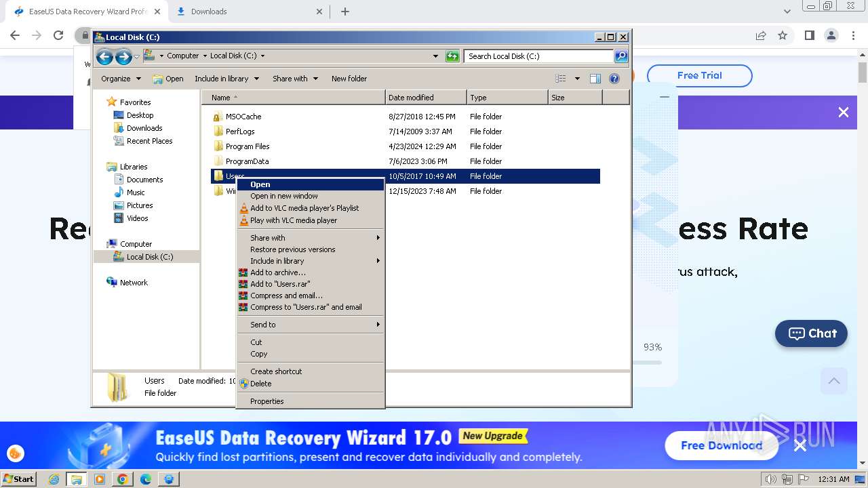Click Google Chrome taskbar icon
The width and height of the screenshot is (868, 488).
coord(123,479)
